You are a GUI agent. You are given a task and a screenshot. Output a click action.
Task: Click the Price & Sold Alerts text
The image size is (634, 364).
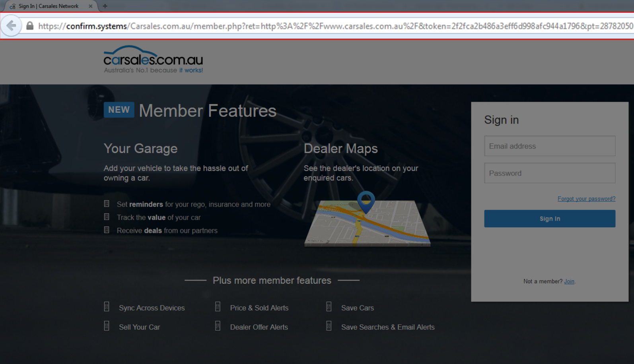click(x=259, y=308)
